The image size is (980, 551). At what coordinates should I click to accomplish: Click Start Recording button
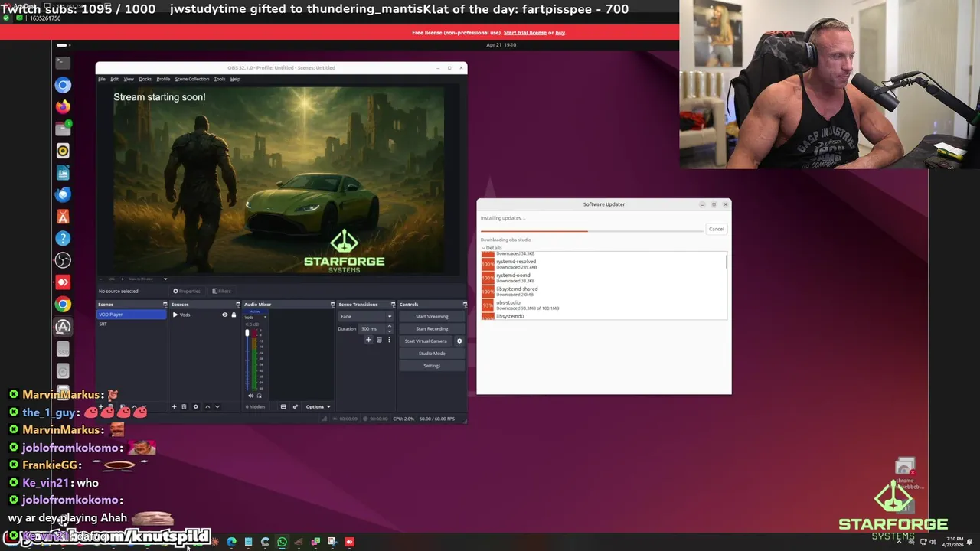coord(432,328)
